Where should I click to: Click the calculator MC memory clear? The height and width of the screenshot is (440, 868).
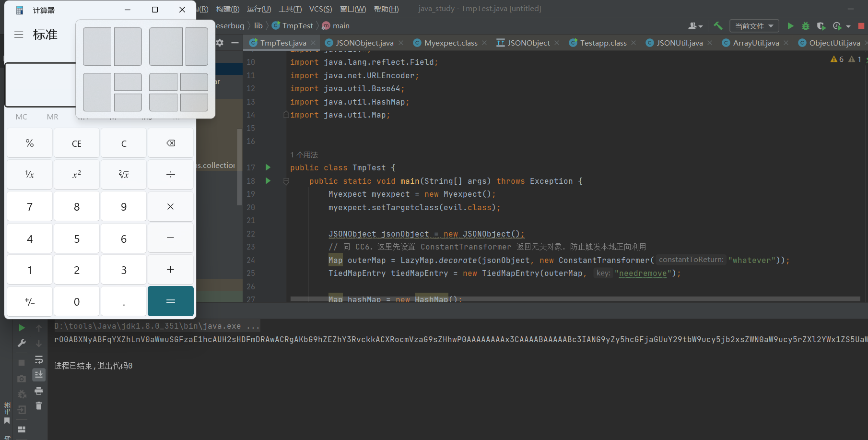(x=22, y=117)
